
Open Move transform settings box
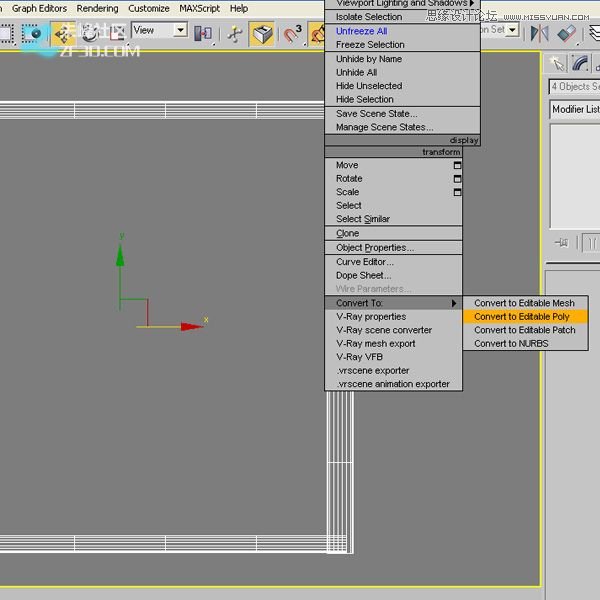pos(457,165)
